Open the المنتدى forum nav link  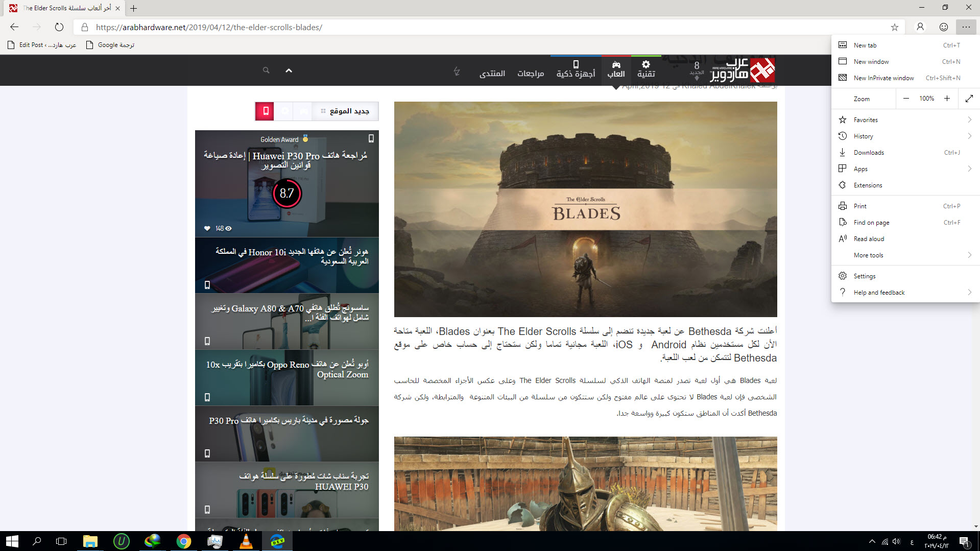(x=492, y=74)
